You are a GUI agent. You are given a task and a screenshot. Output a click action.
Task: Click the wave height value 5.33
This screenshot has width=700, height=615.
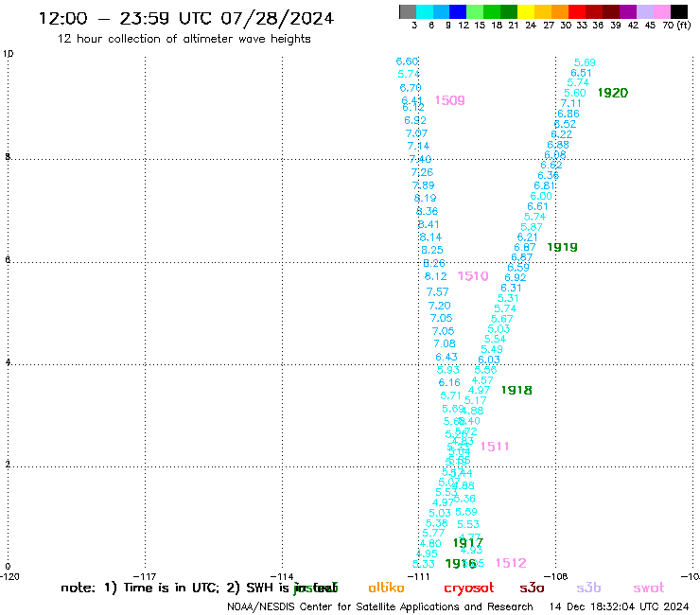[x=423, y=564]
